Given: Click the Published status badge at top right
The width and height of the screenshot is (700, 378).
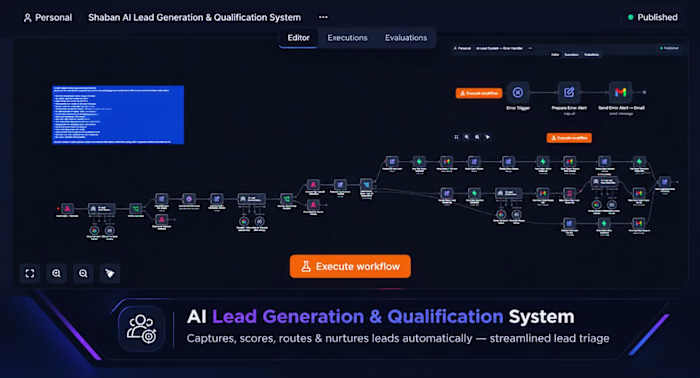Looking at the screenshot, I should (x=653, y=17).
